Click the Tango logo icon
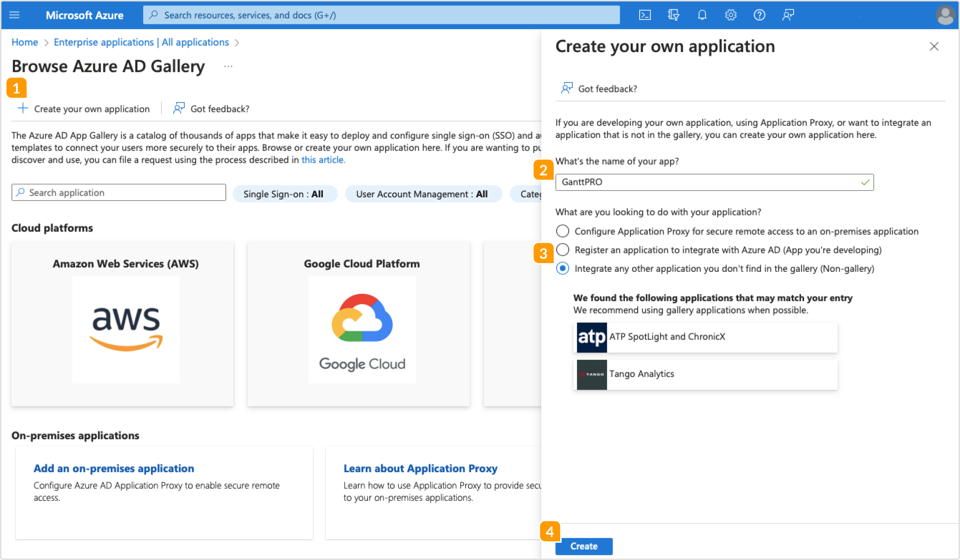The height and width of the screenshot is (560, 960). [x=591, y=375]
